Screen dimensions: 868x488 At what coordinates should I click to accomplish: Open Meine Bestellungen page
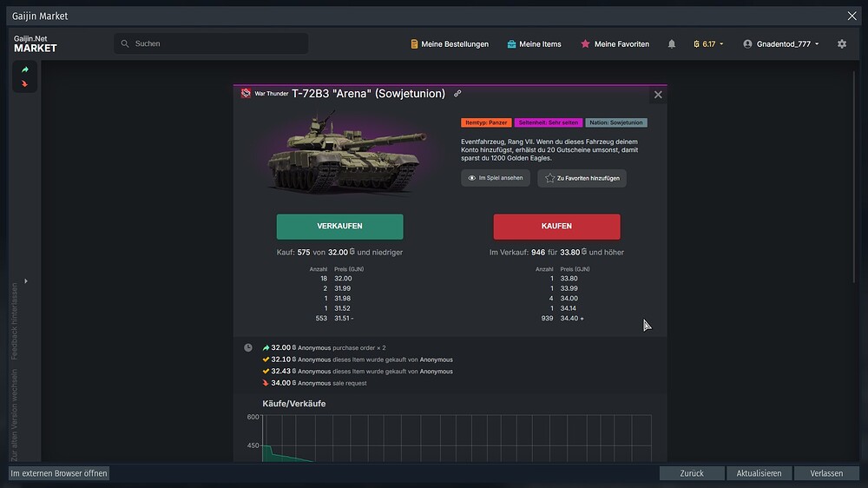pyautogui.click(x=449, y=44)
